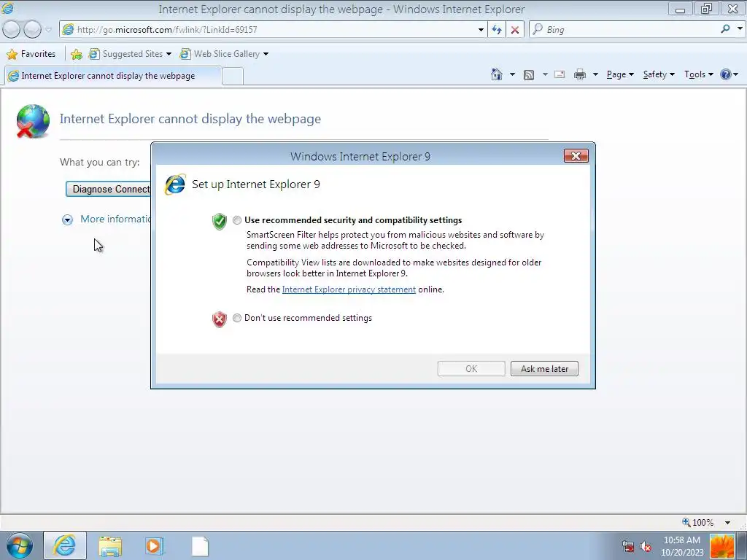The width and height of the screenshot is (747, 560).
Task: Click the 100% zoom level text
Action: pos(703,522)
